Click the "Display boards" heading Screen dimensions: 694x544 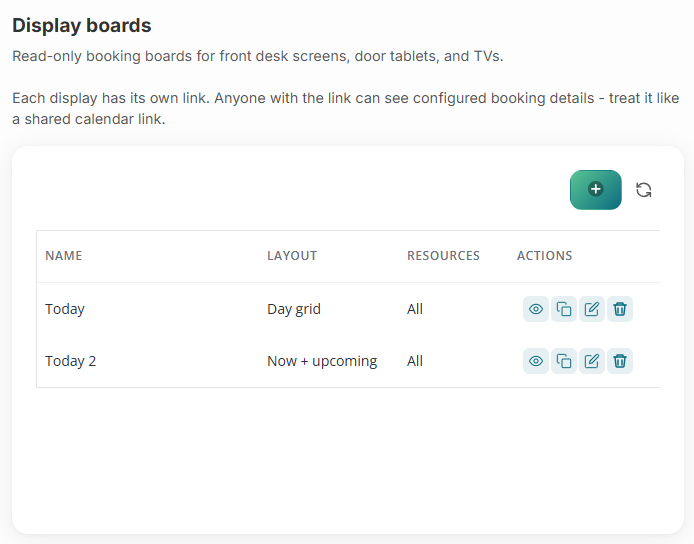coord(82,26)
